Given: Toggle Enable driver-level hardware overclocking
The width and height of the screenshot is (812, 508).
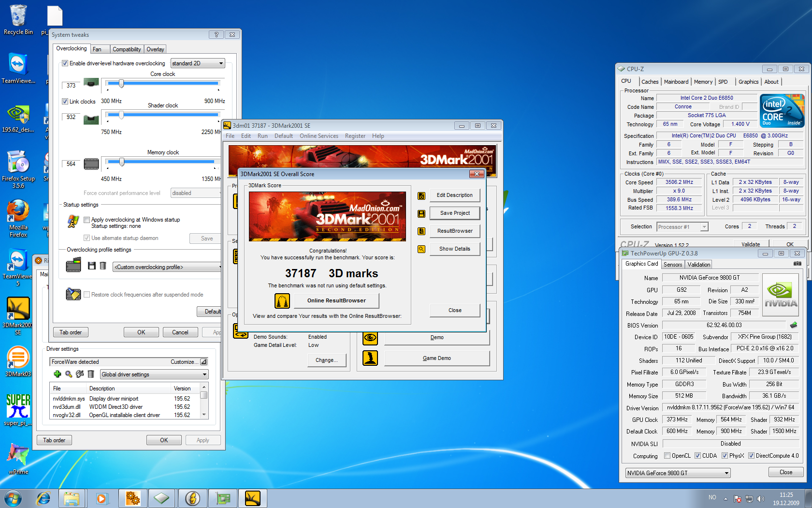Looking at the screenshot, I should pos(65,63).
